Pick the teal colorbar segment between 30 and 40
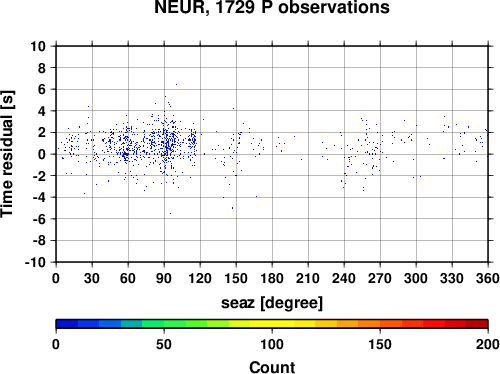 click(132, 324)
